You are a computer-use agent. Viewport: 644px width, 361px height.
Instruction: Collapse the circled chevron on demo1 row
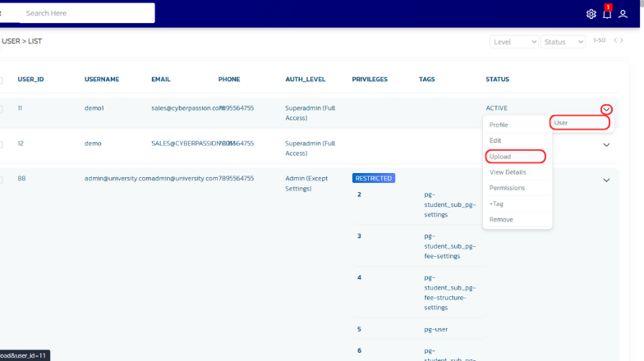click(606, 109)
